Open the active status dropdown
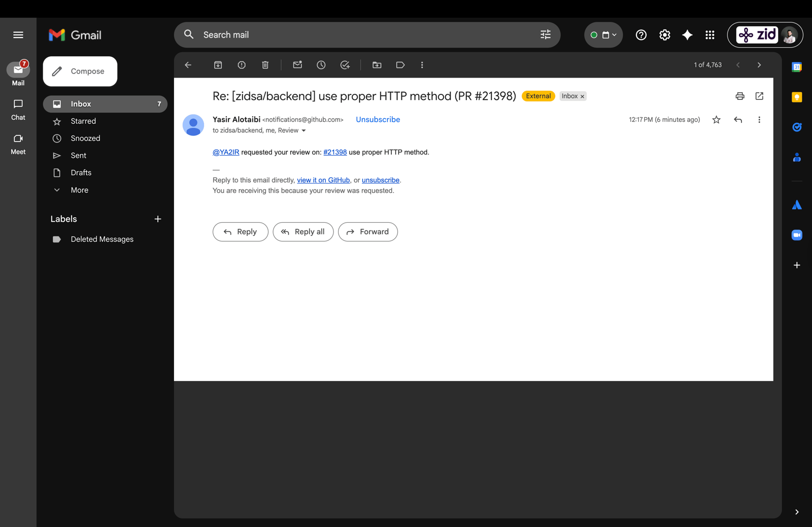The width and height of the screenshot is (812, 527). (x=603, y=35)
